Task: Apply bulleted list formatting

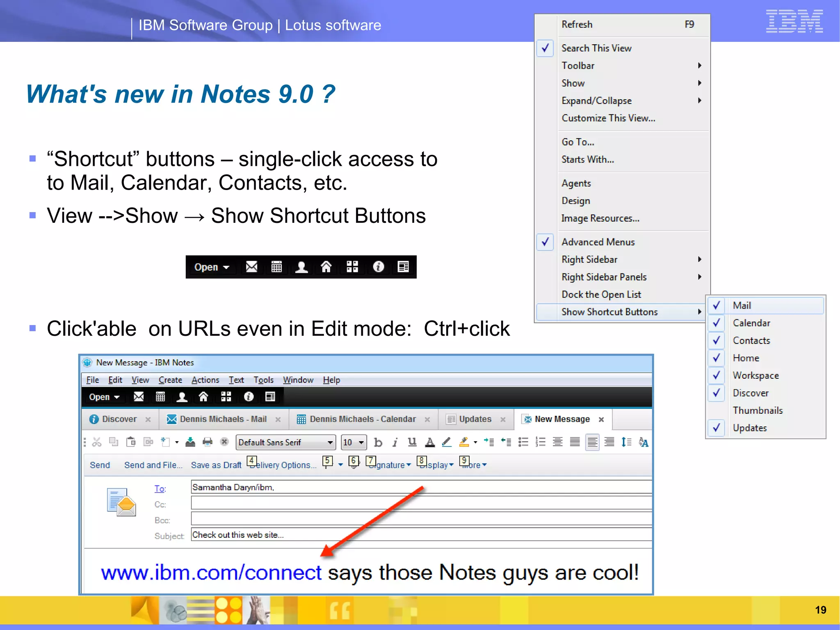Action: [x=523, y=442]
